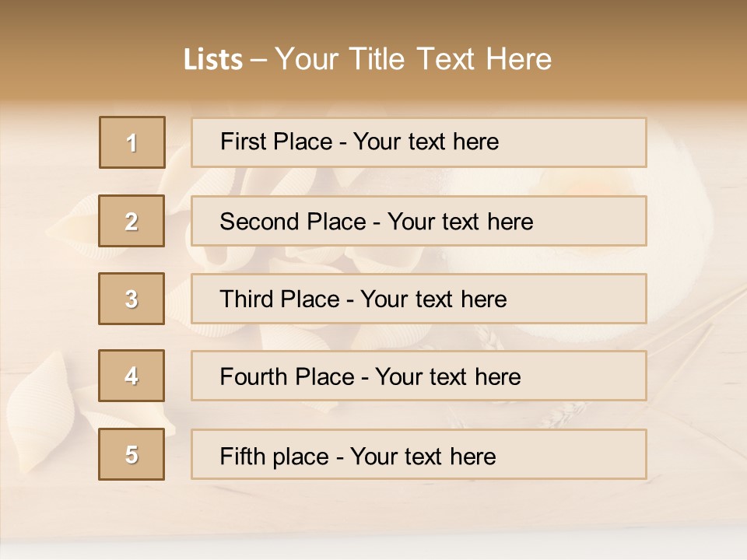Viewport: 747px width, 560px height.
Task: Click the Fifth place text box
Action: click(x=419, y=454)
